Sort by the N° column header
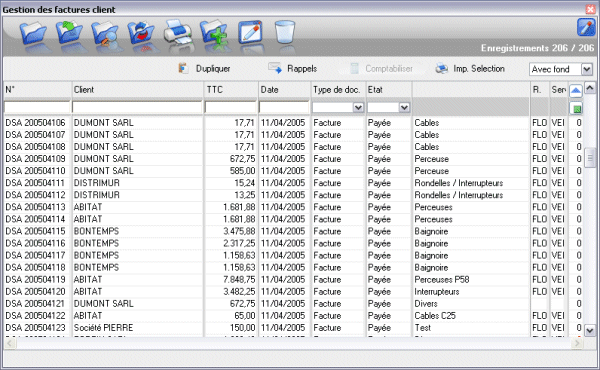 point(38,90)
